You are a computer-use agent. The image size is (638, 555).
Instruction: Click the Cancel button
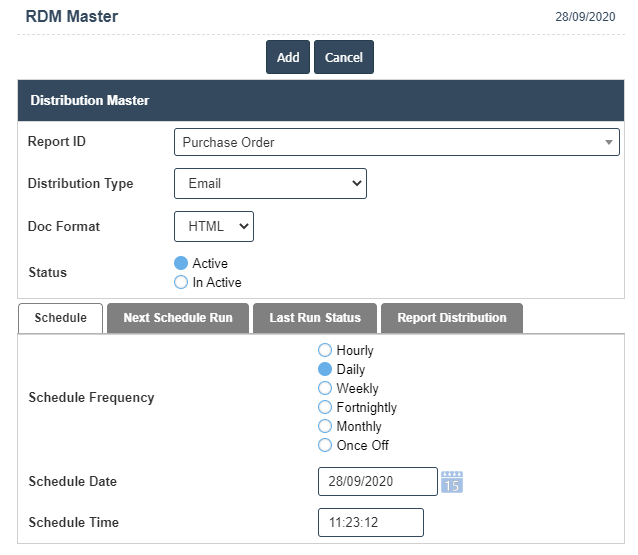(x=344, y=57)
